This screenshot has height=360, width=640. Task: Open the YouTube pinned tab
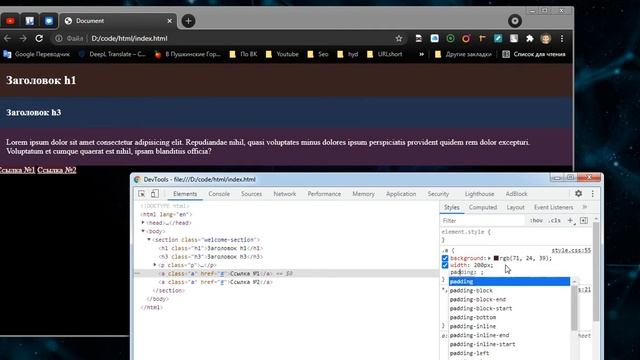[x=10, y=21]
